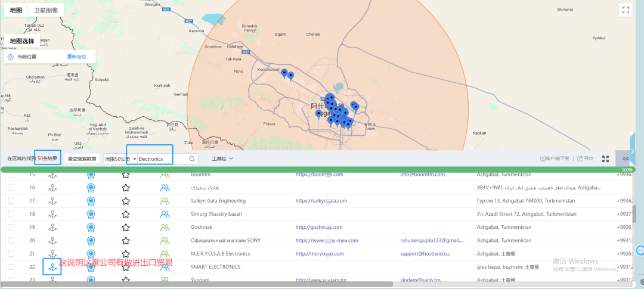Screen dimensions: 644x289
Task: Select the checkbox for row 18 Simurg
Action: tap(11, 214)
